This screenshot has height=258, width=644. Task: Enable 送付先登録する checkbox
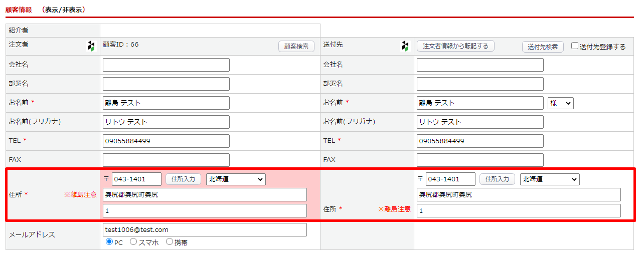575,46
